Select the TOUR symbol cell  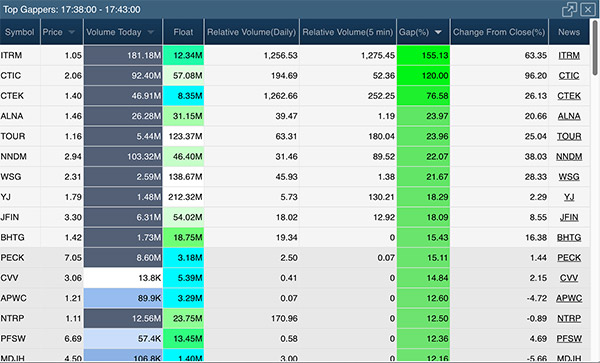click(20, 136)
